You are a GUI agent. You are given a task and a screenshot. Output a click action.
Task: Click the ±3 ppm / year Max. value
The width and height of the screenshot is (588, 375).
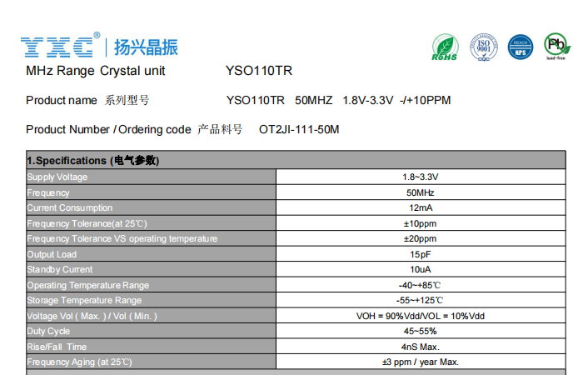(420, 362)
